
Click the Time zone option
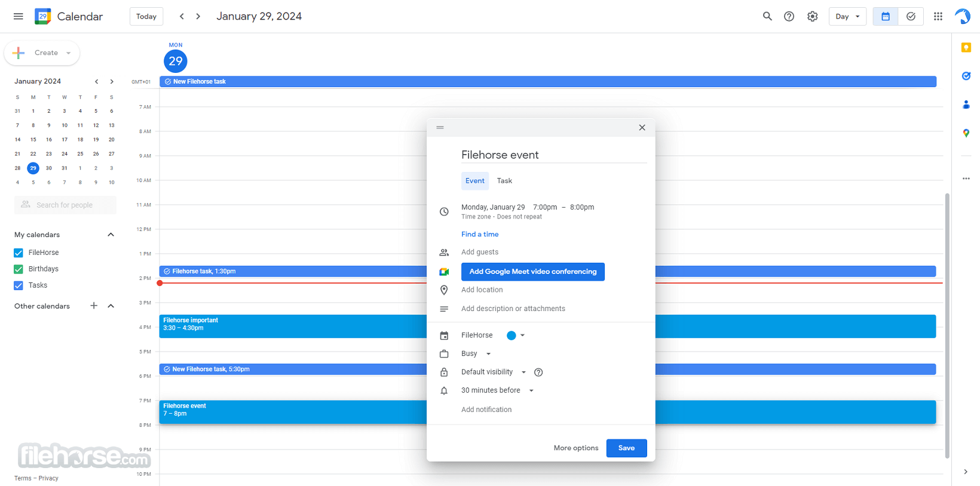(476, 217)
